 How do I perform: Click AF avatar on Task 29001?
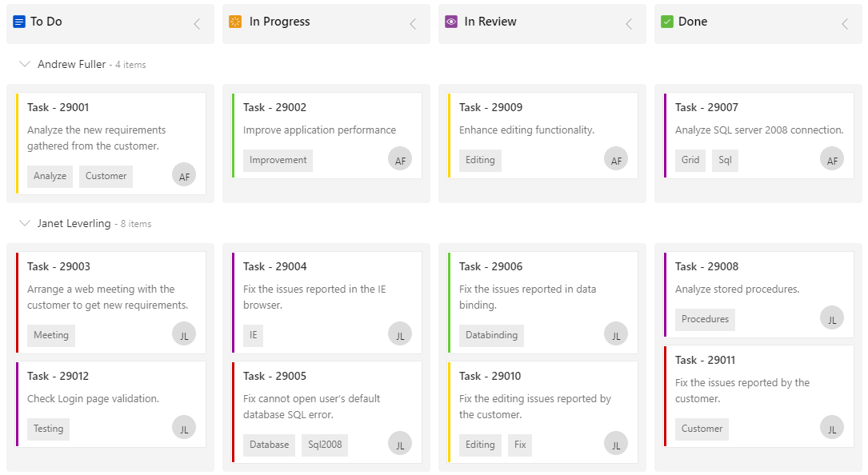(184, 176)
